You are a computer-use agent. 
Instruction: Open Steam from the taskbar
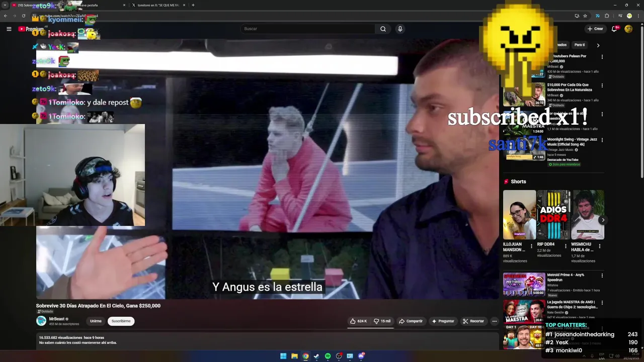(x=316, y=356)
